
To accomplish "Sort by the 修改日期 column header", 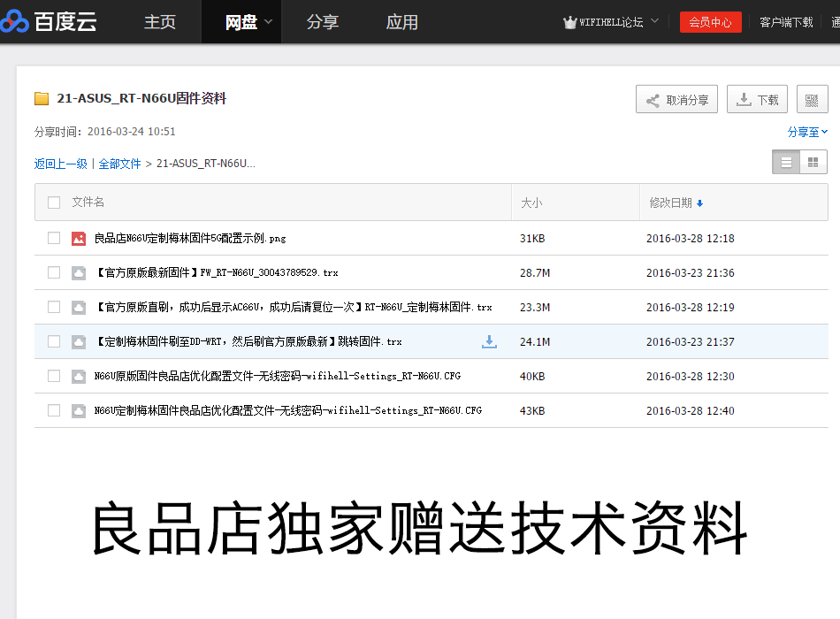I will [x=671, y=203].
